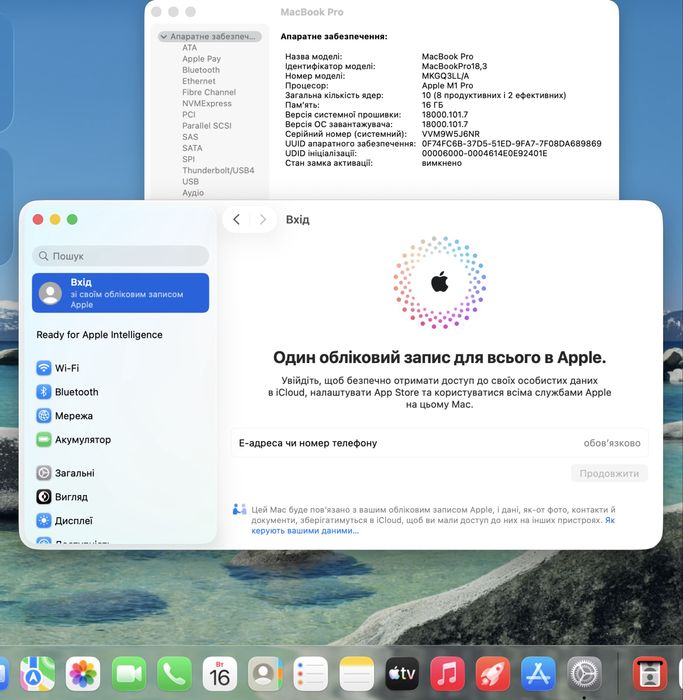Screen dimensions: 683x700
Task: Select ATA in MacBook Pro window sidebar
Action: [189, 47]
